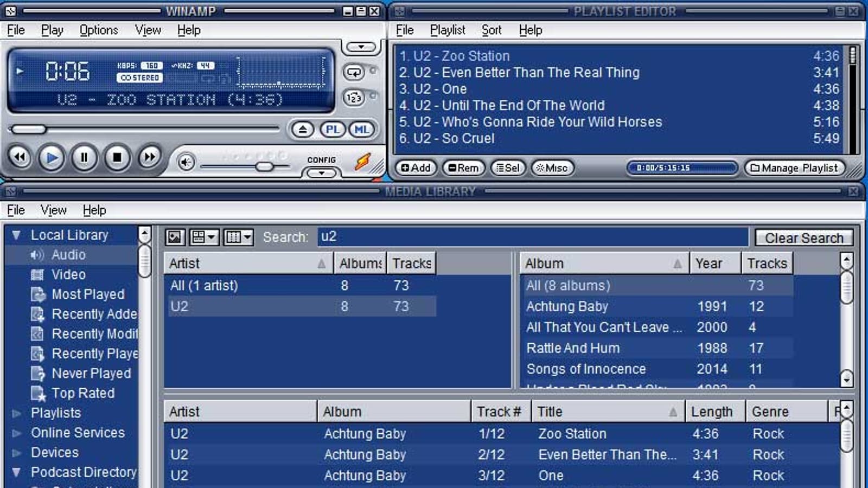Toggle the ML media library button
This screenshot has width=868, height=488.
click(362, 130)
